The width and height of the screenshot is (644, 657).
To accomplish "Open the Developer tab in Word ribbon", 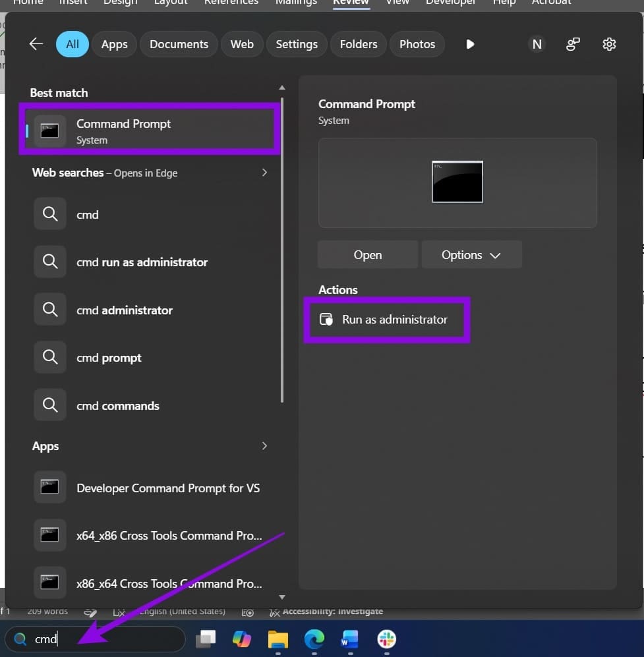I will tap(451, 3).
